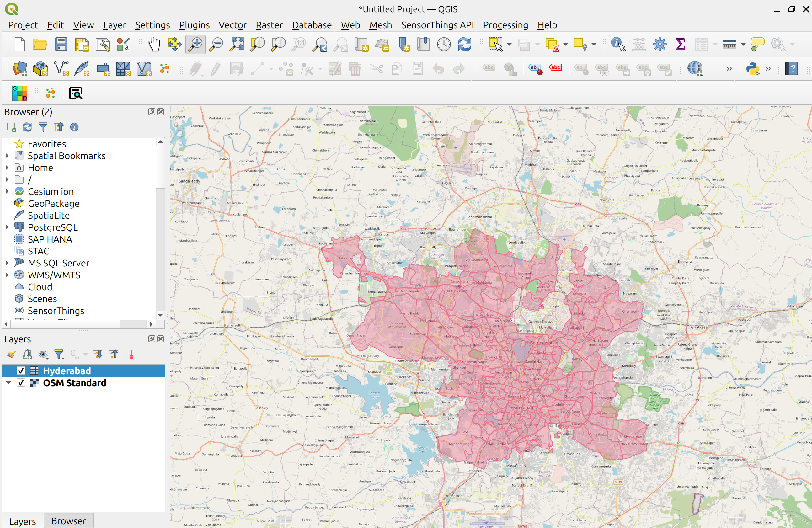The image size is (812, 528).
Task: Click the Refresh map canvas icon
Action: (x=464, y=44)
